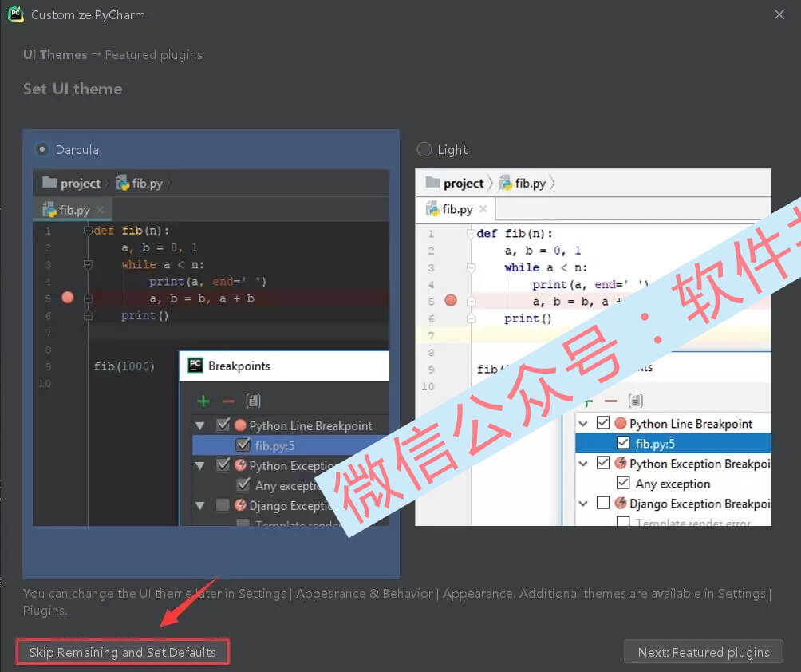
Task: Click the fib.py tab in Light preview
Action: tap(456, 209)
